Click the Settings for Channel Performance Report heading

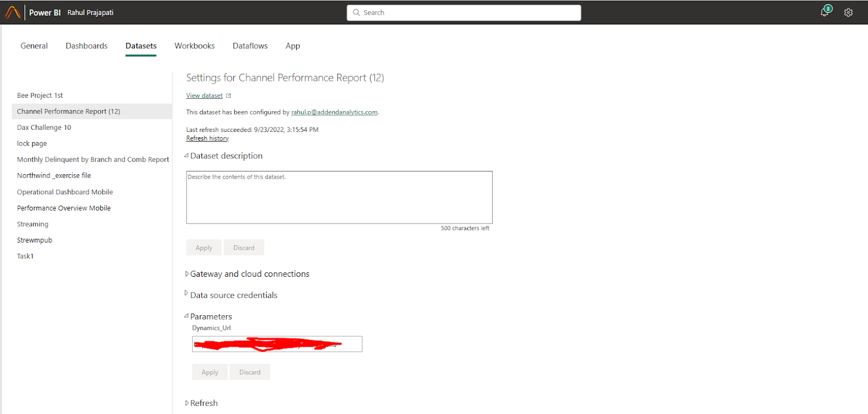tap(285, 78)
